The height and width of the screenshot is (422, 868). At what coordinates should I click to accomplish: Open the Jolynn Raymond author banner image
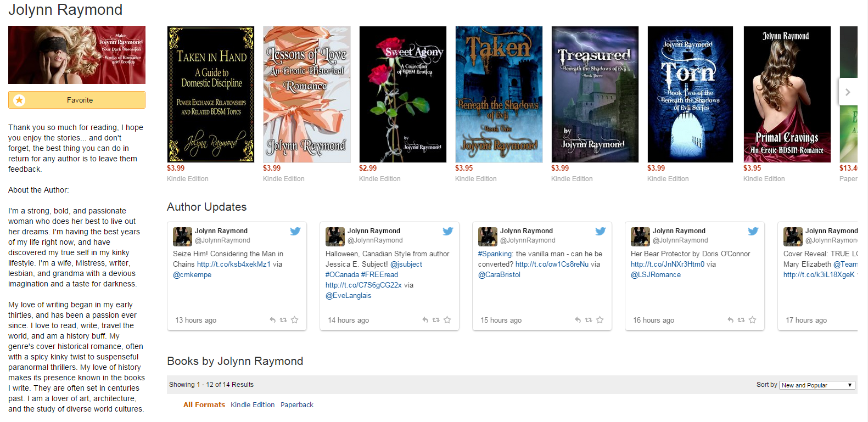tap(77, 55)
